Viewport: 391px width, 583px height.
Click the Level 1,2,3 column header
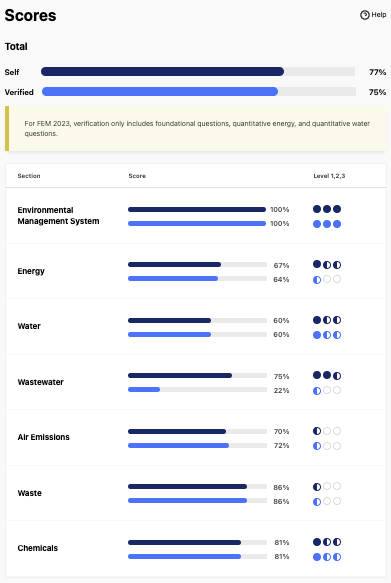[x=329, y=176]
